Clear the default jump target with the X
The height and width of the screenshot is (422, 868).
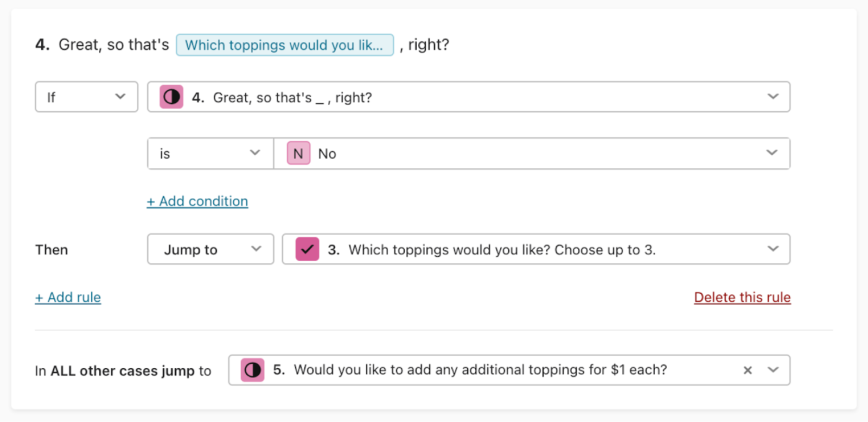coord(748,370)
